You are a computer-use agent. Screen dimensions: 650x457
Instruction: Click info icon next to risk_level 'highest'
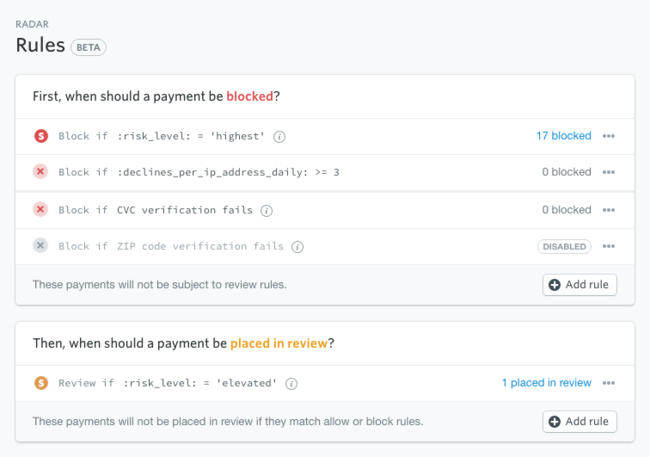click(x=280, y=136)
